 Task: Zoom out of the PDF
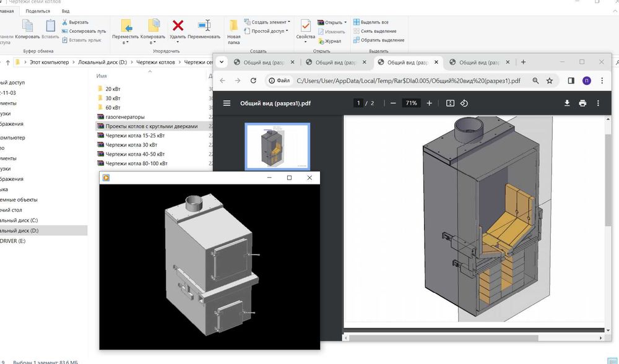pos(393,103)
